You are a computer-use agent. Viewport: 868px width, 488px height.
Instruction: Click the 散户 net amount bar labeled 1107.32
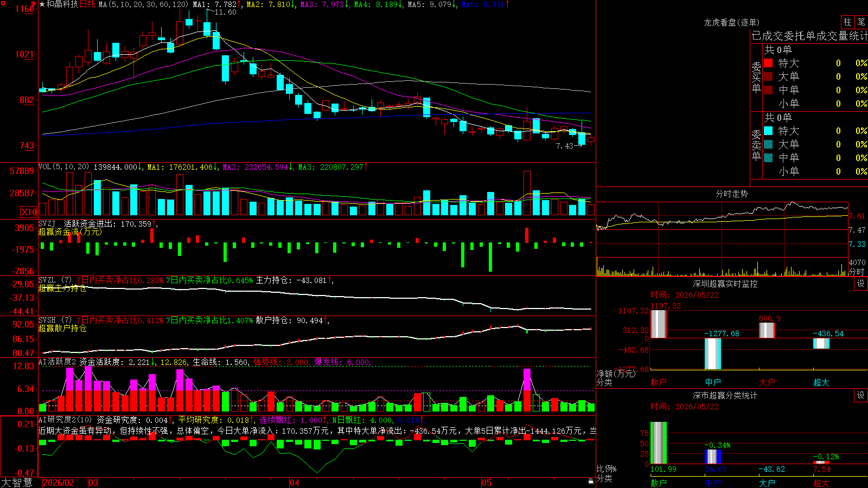point(658,324)
